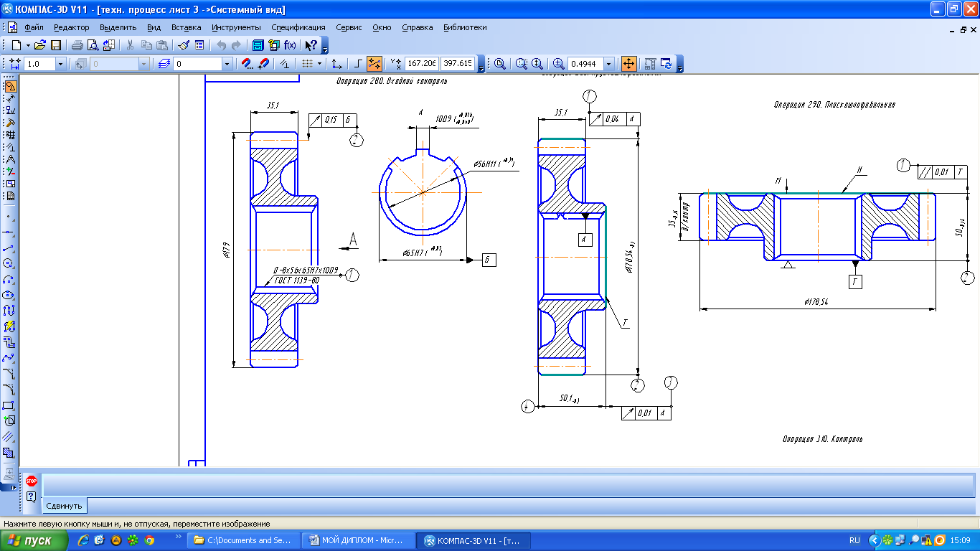Launch Chrome from quick launch
Screen dimensions: 980x551
150,541
